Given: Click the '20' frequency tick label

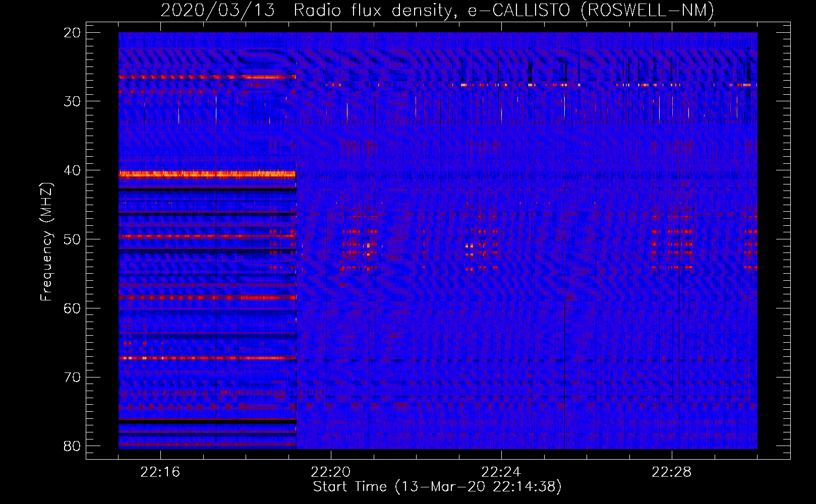Looking at the screenshot, I should [72, 33].
